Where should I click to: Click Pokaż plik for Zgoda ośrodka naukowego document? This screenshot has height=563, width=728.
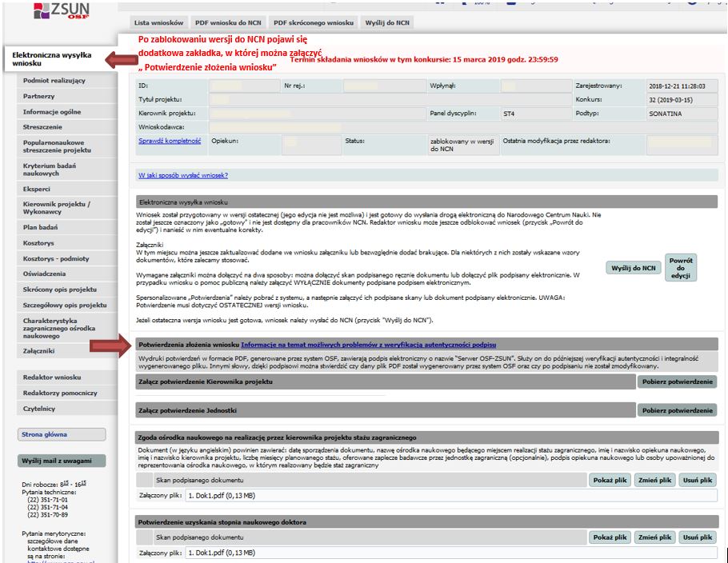(x=610, y=480)
